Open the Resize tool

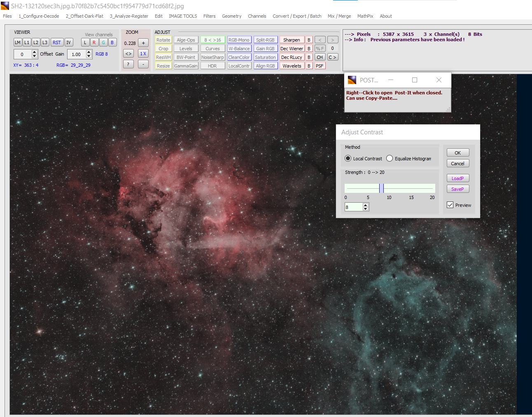click(x=163, y=66)
